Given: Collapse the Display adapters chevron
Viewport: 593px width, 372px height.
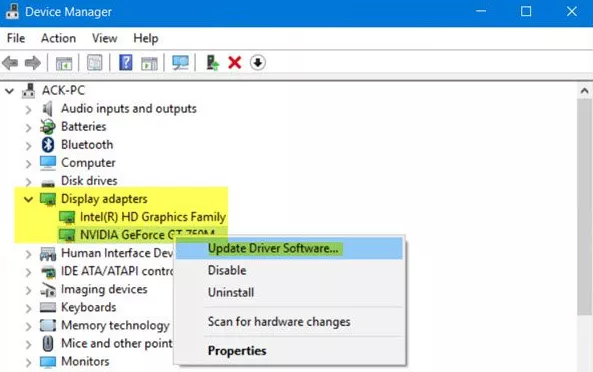Looking at the screenshot, I should click(28, 199).
